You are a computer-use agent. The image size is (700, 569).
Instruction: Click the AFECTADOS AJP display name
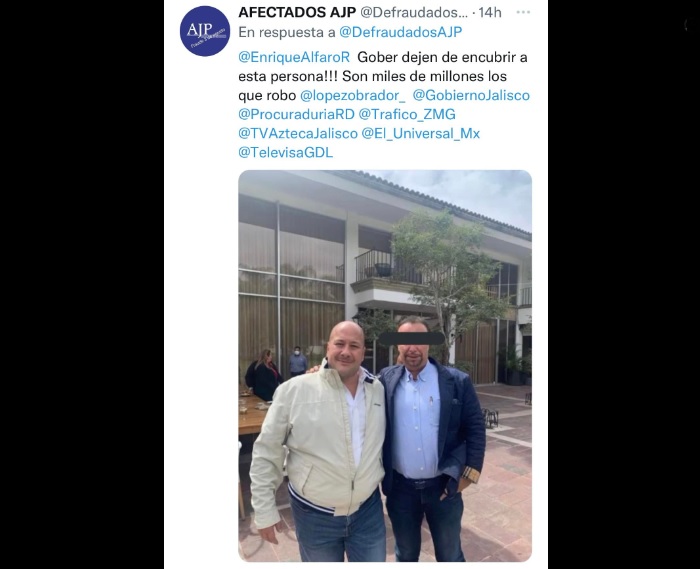(x=297, y=12)
